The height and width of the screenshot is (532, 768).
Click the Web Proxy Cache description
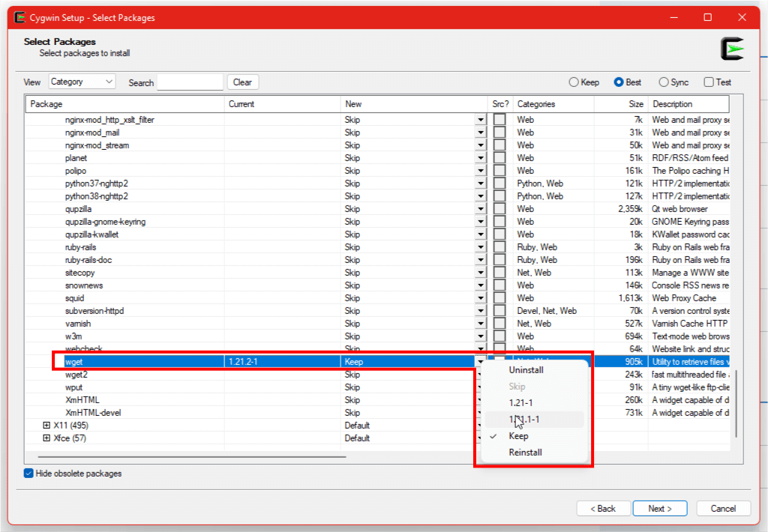(684, 298)
